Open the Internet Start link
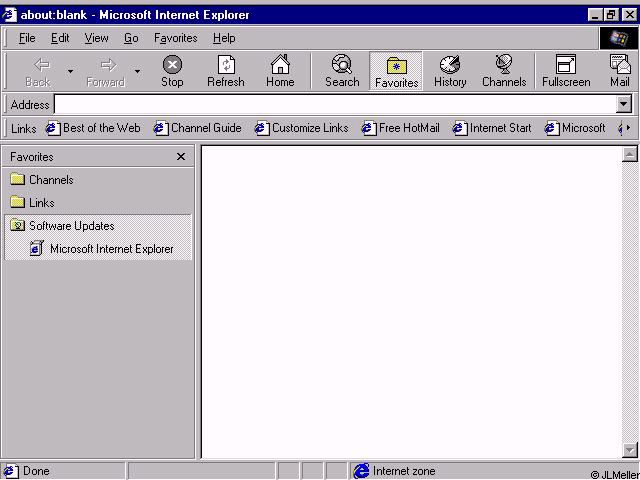This screenshot has width=640, height=480. (x=492, y=128)
